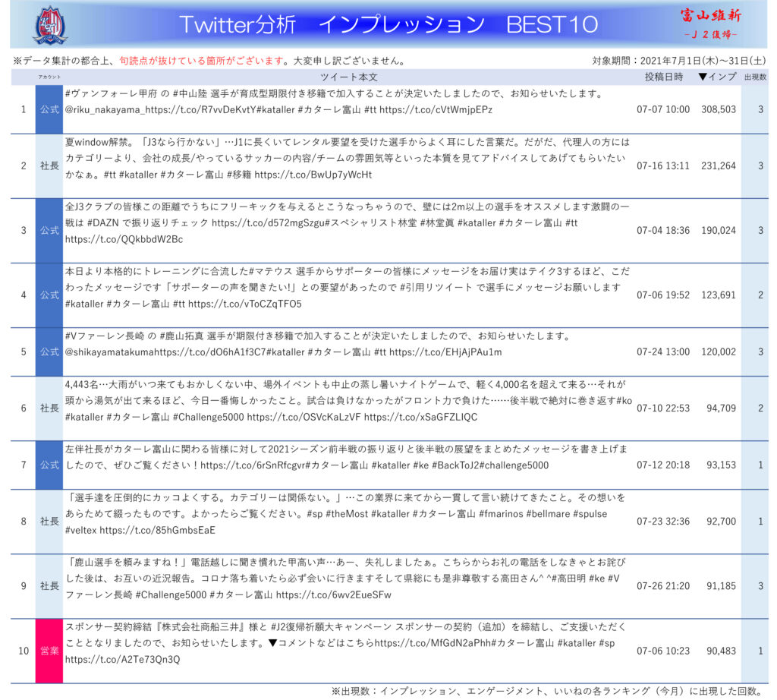Open the link https://t.co/A2Te73Qn3Q

[122, 659]
